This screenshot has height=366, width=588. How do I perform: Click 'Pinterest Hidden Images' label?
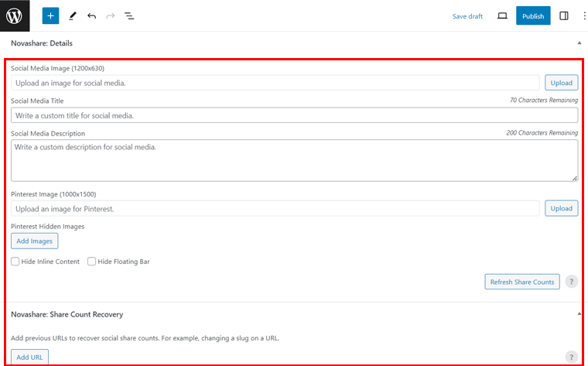[48, 227]
